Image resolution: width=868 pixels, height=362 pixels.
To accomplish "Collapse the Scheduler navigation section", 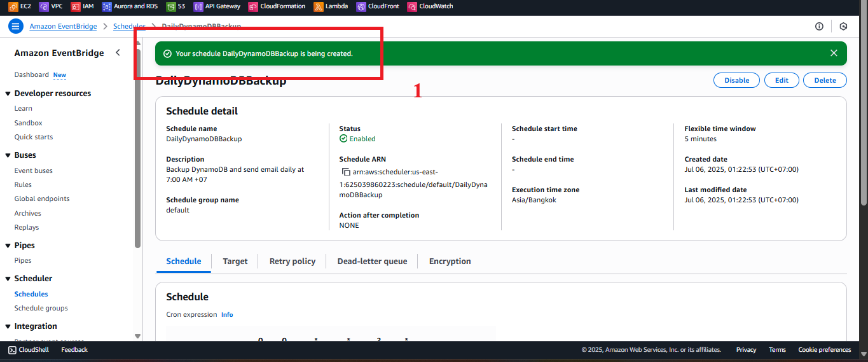I will [x=8, y=279].
